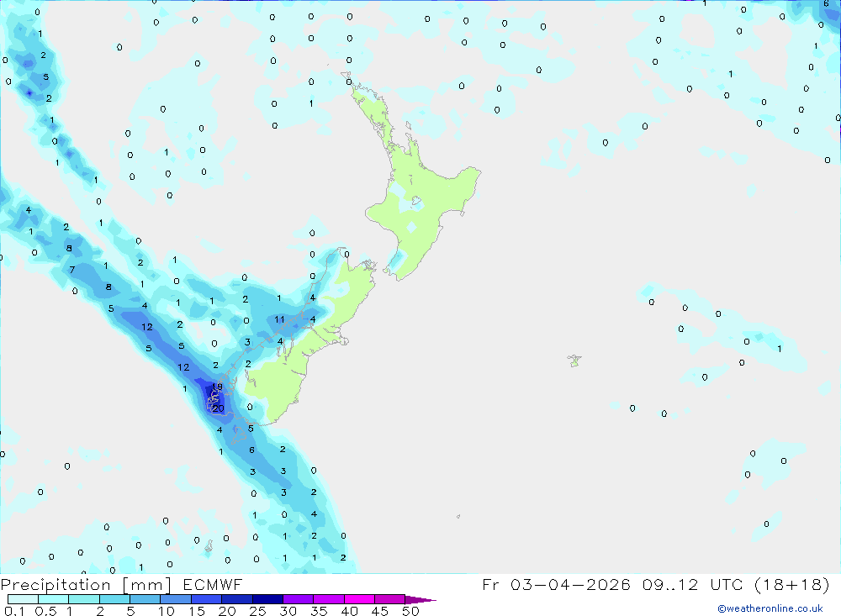Viewport: 841px width, 616px height.
Task: Pick the 35–40 mm violet legend swatch
Action: (x=328, y=599)
